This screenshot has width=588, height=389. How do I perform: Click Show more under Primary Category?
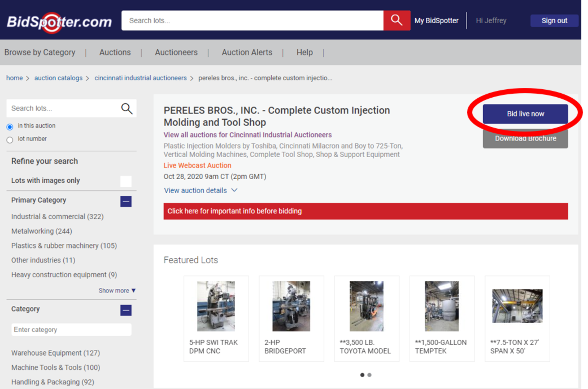click(117, 290)
